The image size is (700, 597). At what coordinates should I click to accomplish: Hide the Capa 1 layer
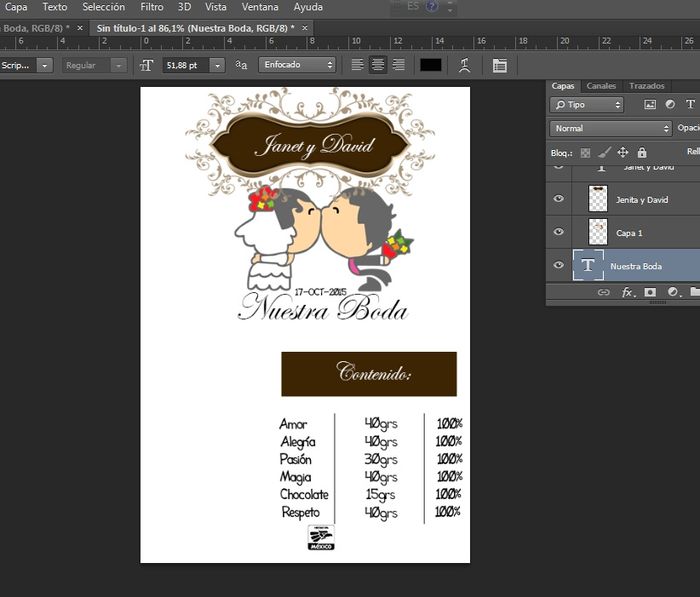tap(559, 232)
